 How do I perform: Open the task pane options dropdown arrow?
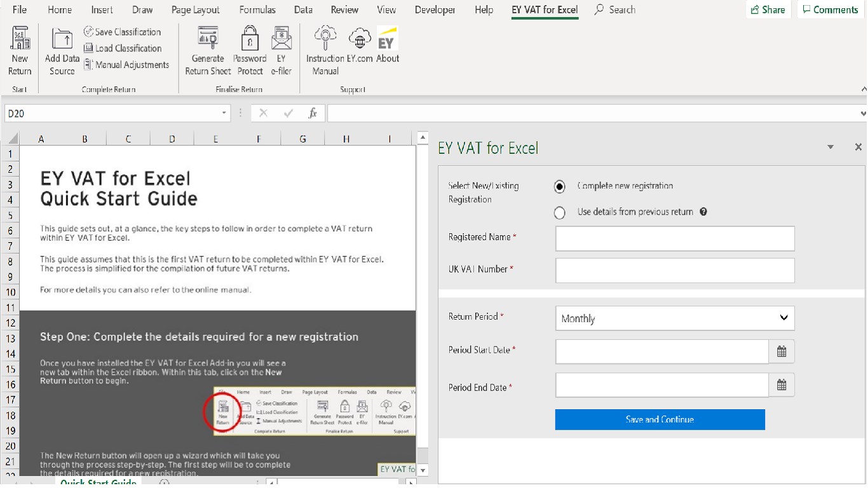830,147
